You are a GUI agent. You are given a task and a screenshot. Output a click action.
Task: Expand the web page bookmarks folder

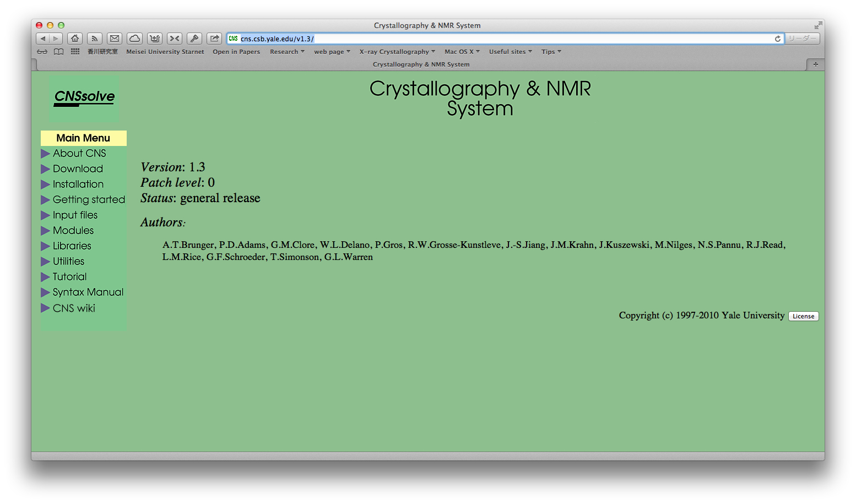tap(332, 52)
